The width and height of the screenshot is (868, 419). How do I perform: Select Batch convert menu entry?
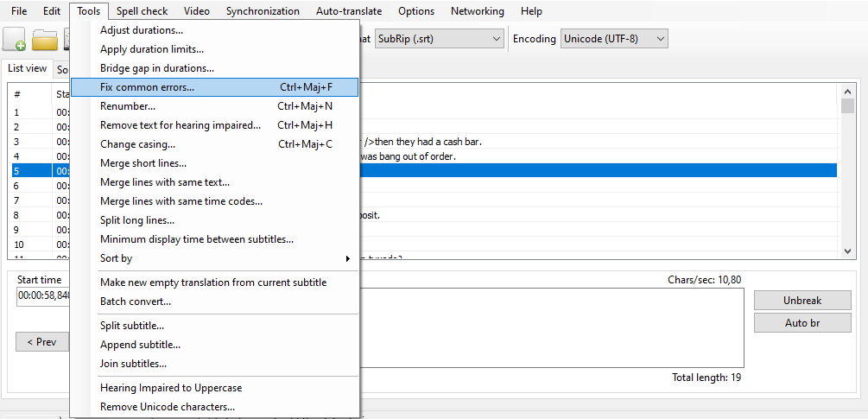pos(136,302)
